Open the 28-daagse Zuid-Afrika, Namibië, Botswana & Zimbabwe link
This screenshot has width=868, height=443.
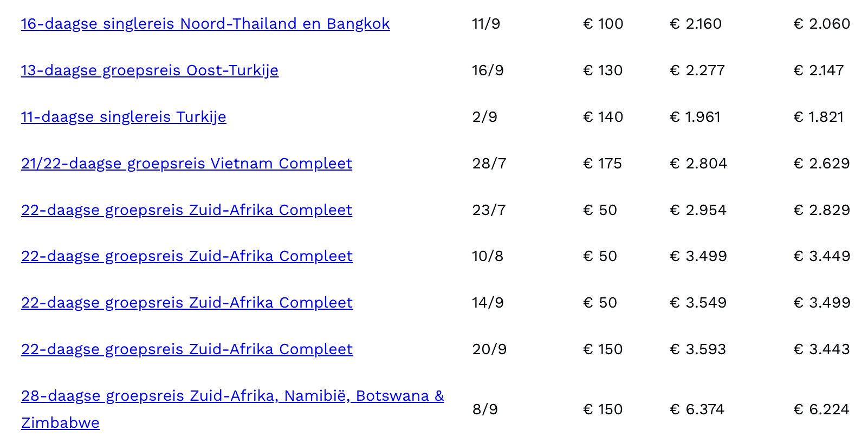click(232, 409)
